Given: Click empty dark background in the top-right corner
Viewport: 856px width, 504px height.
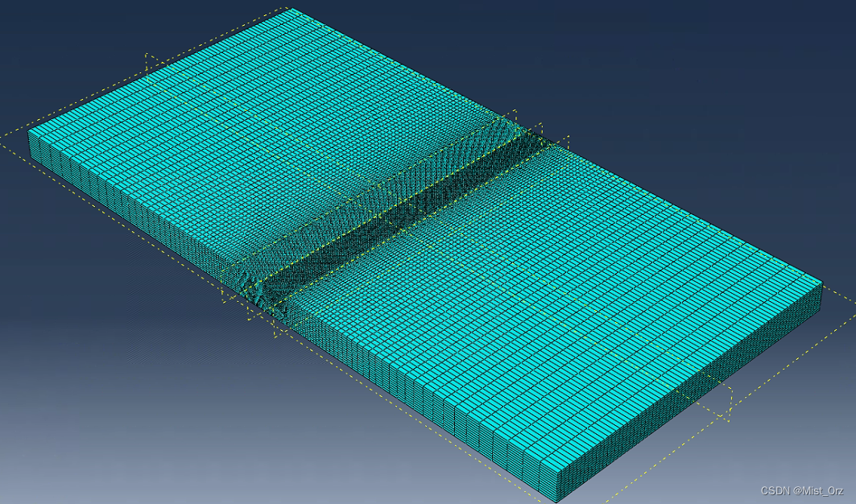Looking at the screenshot, I should (x=765, y=48).
